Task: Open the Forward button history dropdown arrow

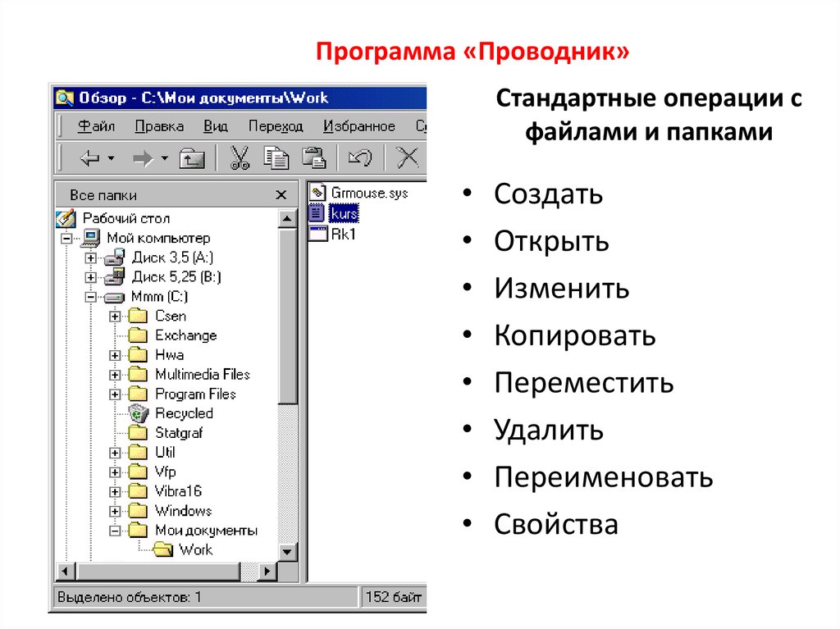Action: 164,158
